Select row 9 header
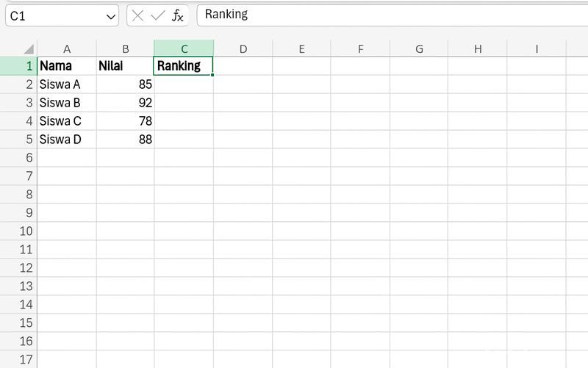Screen dimensions: 588x368 click(18, 213)
